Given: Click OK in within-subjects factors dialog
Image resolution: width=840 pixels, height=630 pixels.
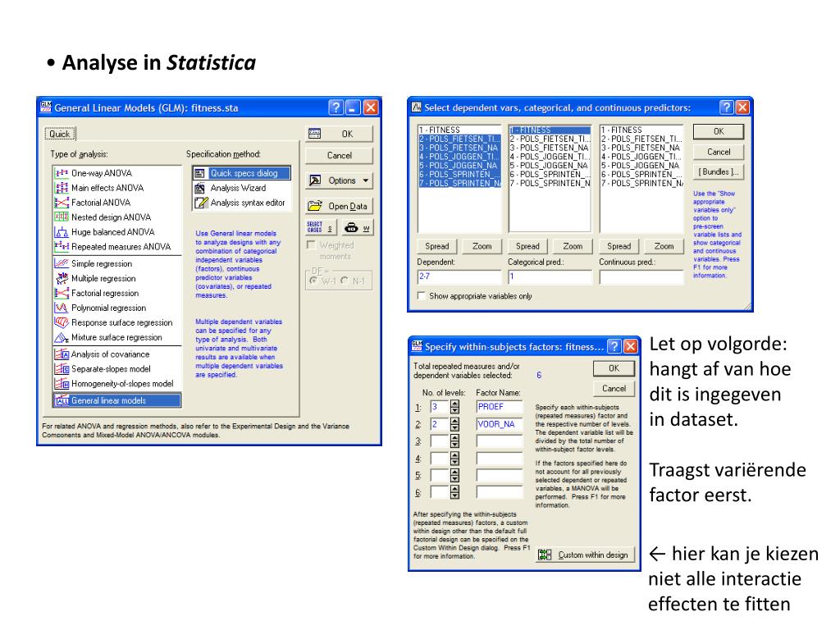Looking at the screenshot, I should click(614, 368).
